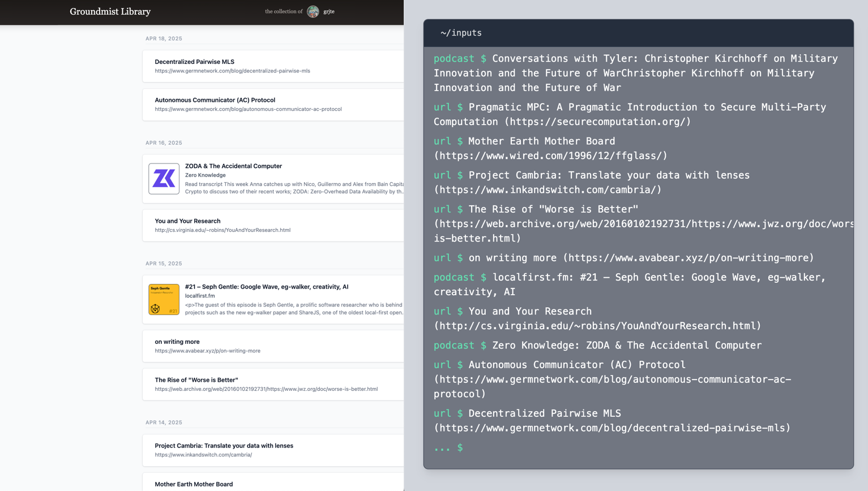Open the Zero Knowledge podcast logo thumbnail
Image resolution: width=868 pixels, height=491 pixels.
point(164,179)
